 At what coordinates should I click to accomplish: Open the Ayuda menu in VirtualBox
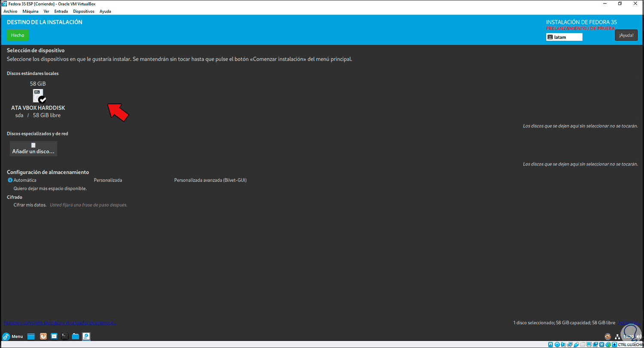(105, 11)
